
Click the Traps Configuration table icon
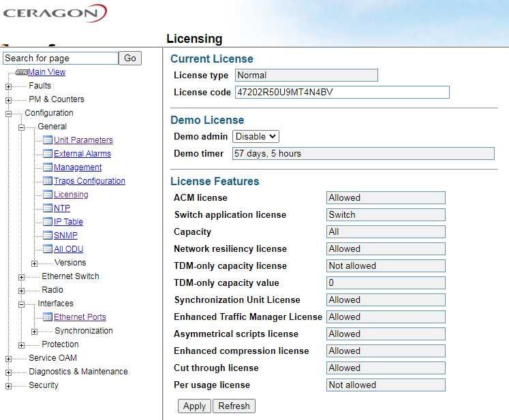click(x=48, y=181)
